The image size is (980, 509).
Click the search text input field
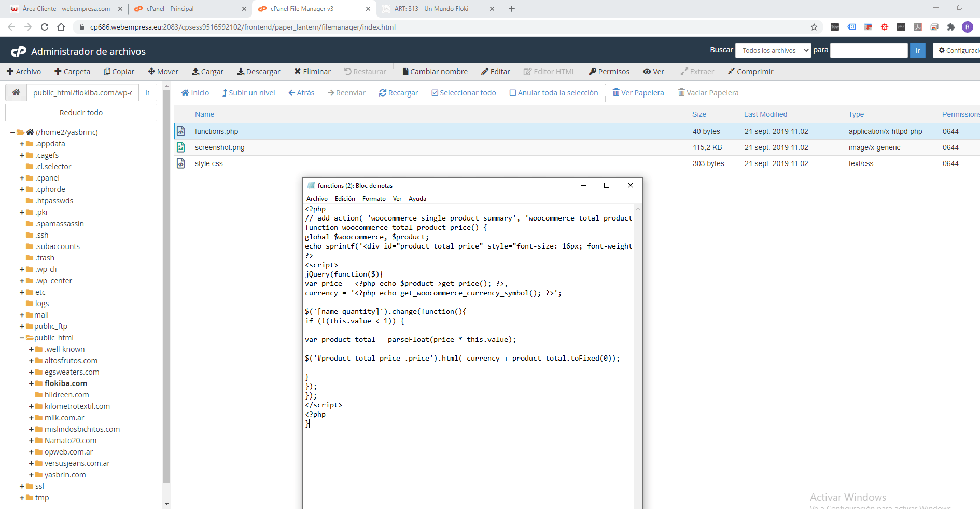click(869, 50)
